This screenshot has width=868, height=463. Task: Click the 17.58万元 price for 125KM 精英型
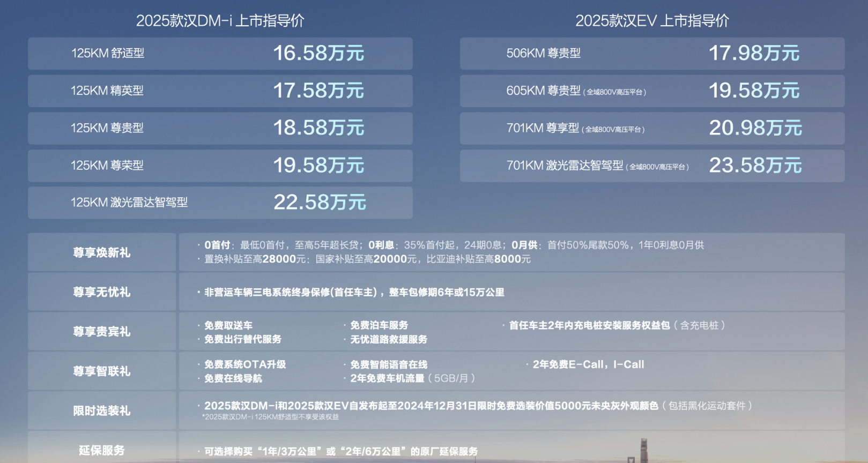click(x=318, y=91)
